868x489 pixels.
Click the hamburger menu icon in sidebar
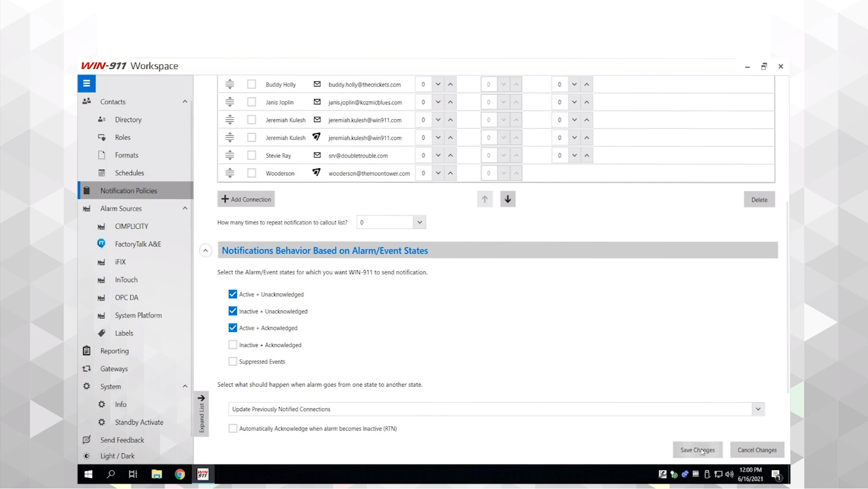[x=86, y=84]
